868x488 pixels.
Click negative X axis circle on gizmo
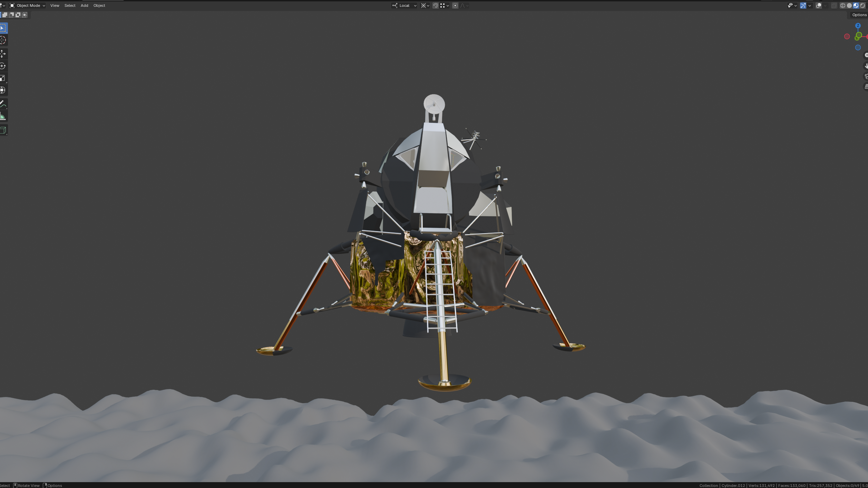pyautogui.click(x=847, y=37)
